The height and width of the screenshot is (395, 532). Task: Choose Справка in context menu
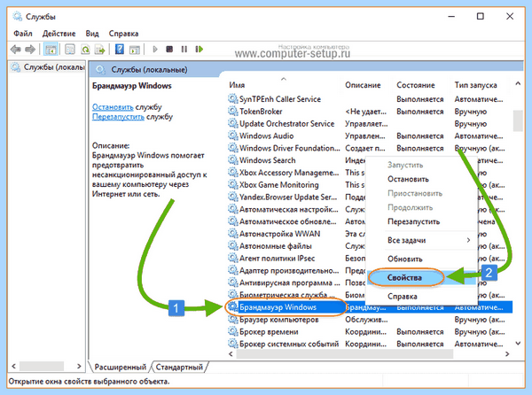coord(402,297)
